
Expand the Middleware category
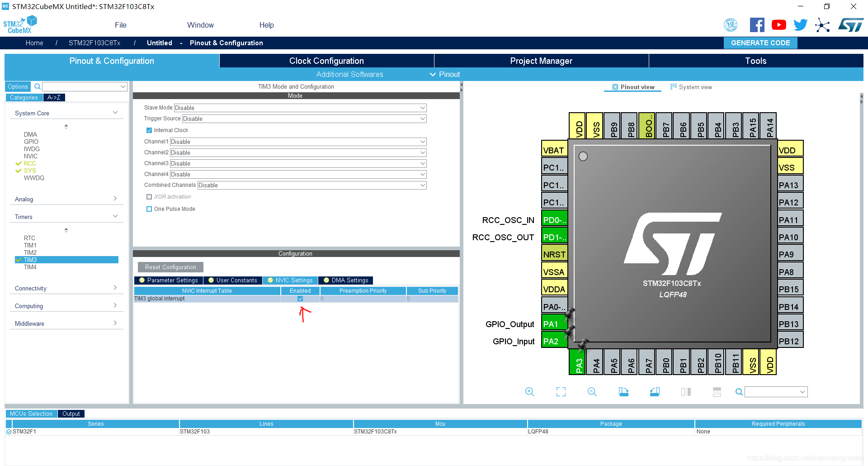click(x=66, y=323)
